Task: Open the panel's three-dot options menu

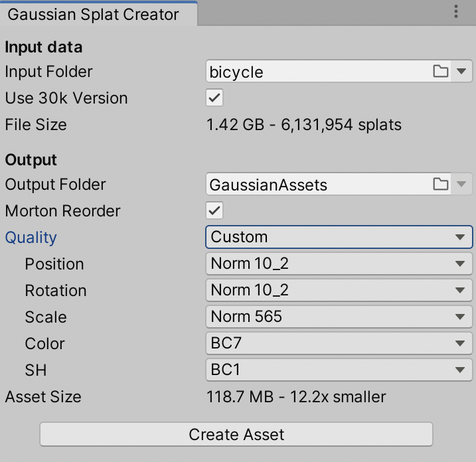Action: pyautogui.click(x=456, y=11)
